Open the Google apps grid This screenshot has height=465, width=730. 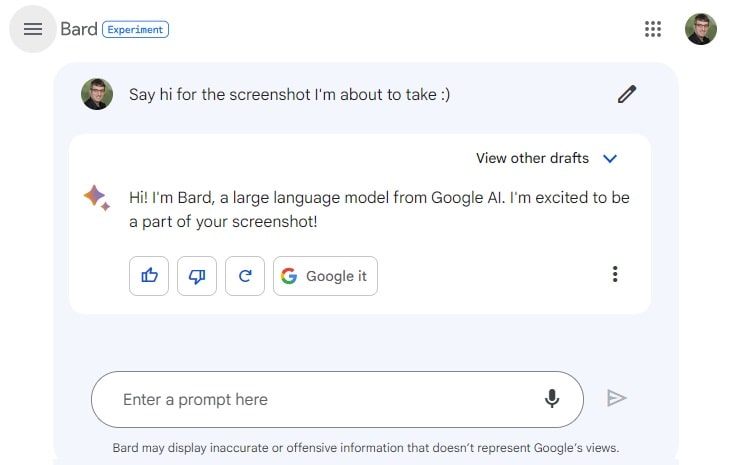pyautogui.click(x=653, y=29)
